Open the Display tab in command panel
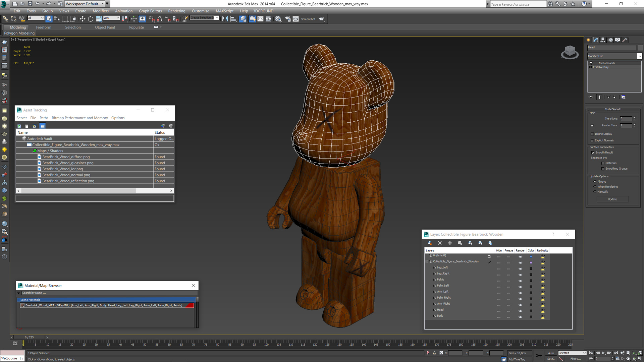This screenshot has height=362, width=644. click(618, 40)
